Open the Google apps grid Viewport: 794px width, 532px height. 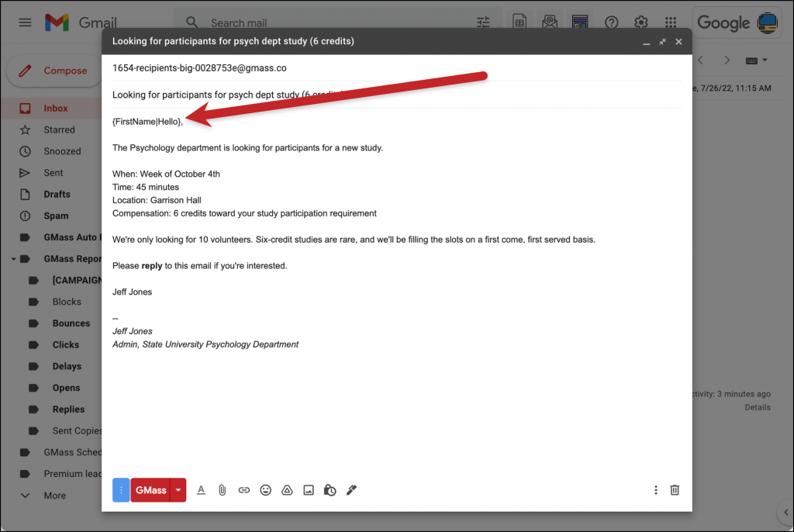(670, 22)
